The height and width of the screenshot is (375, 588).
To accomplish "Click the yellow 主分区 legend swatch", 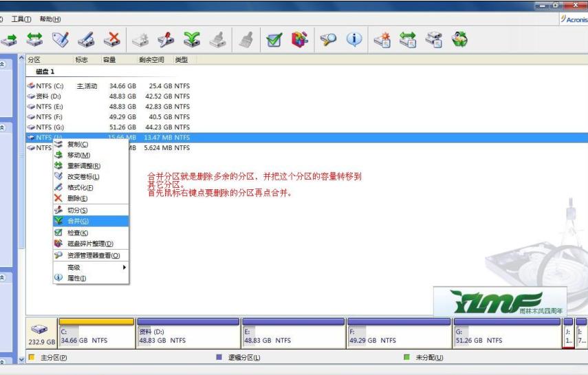I will [x=32, y=358].
